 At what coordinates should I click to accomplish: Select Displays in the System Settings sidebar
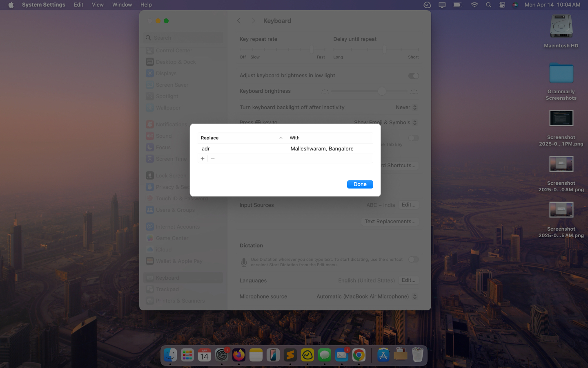[166, 73]
